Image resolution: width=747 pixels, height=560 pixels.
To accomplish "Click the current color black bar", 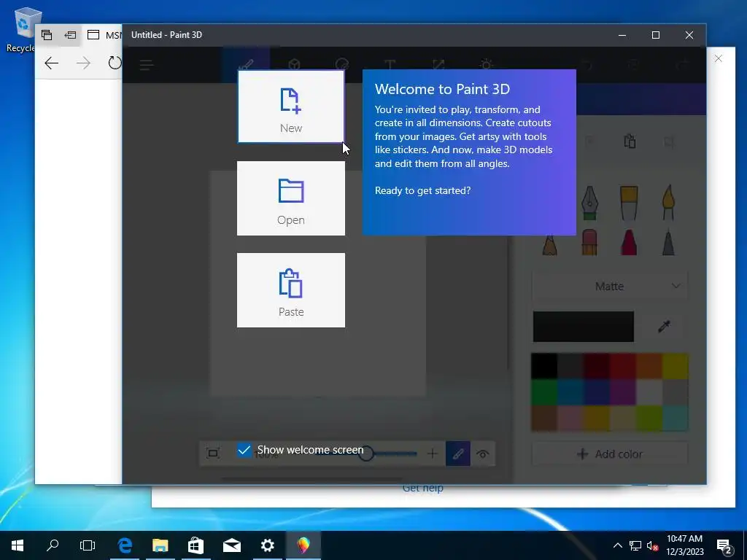I will 584,327.
